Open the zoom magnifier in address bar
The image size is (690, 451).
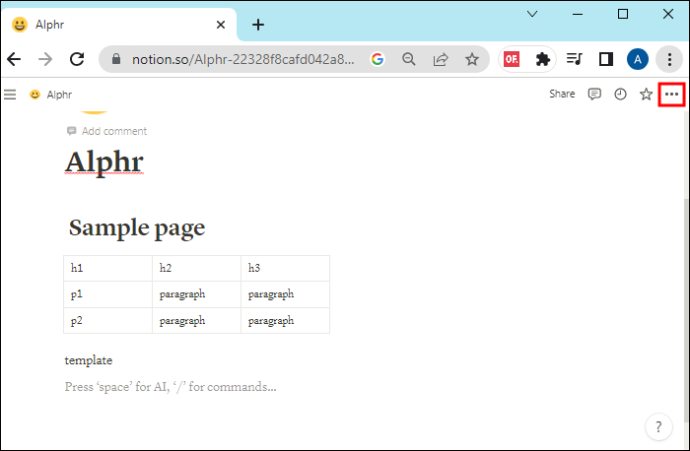[409, 59]
